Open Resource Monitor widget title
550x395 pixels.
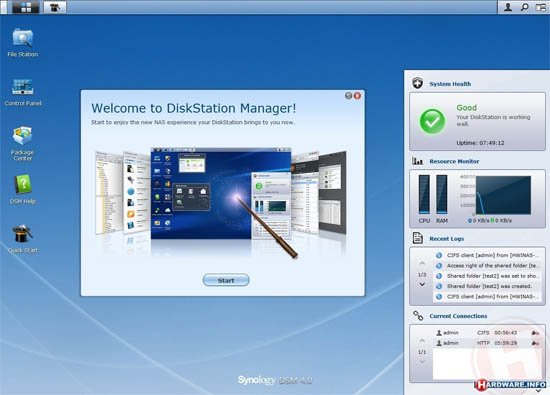click(454, 161)
